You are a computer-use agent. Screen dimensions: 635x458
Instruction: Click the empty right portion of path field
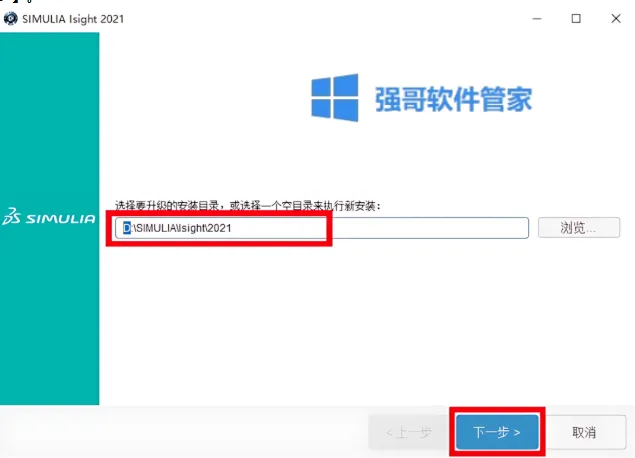(x=429, y=228)
